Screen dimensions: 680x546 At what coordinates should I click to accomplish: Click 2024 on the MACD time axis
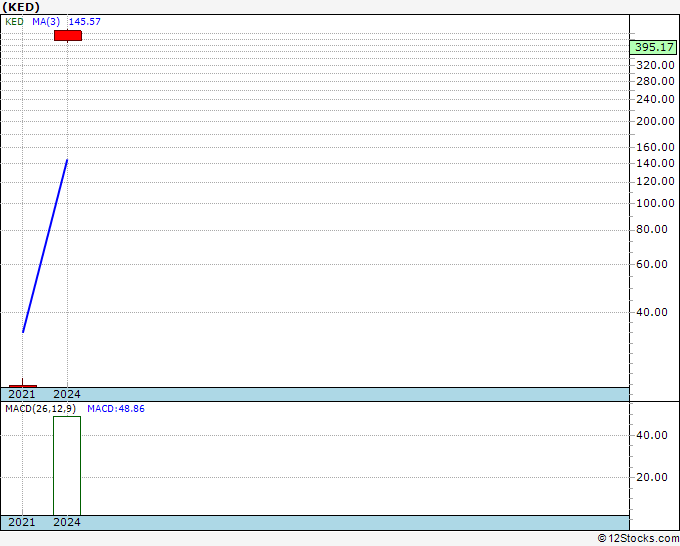coord(67,522)
